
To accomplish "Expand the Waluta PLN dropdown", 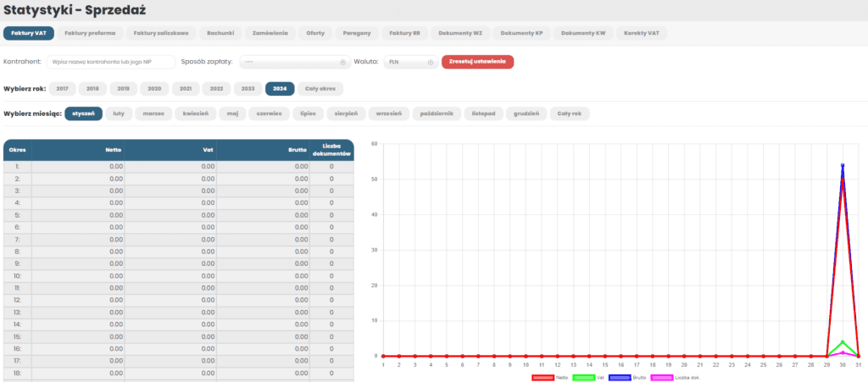I will pos(410,62).
